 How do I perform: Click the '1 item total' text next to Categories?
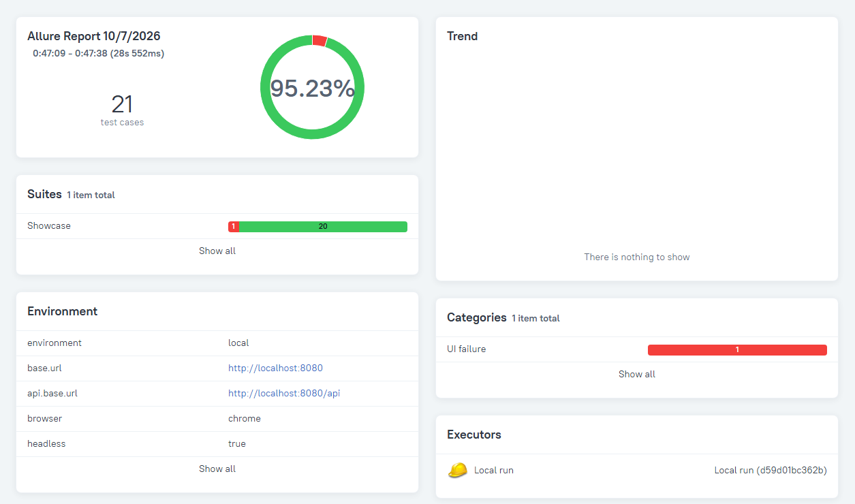coord(535,318)
